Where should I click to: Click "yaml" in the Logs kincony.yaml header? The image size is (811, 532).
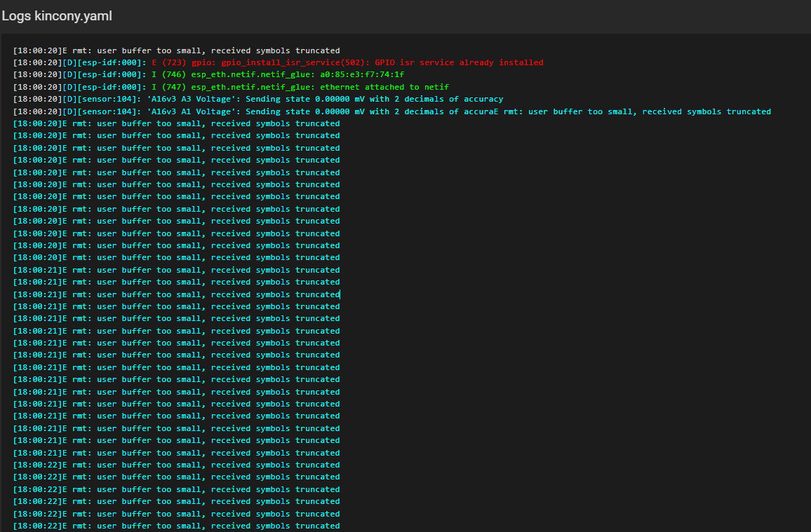(x=99, y=15)
